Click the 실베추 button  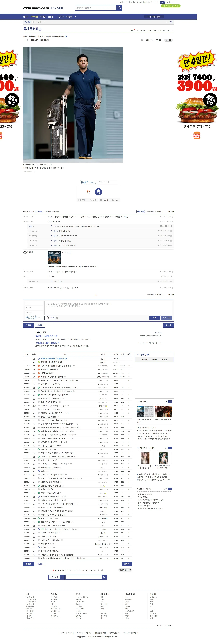point(82,200)
